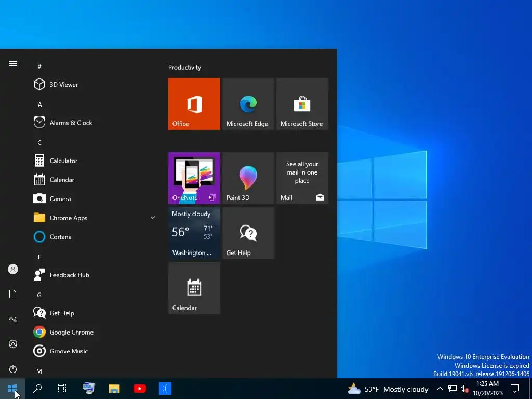Open Pictures from the Start sidebar
The width and height of the screenshot is (532, 399).
(x=13, y=319)
